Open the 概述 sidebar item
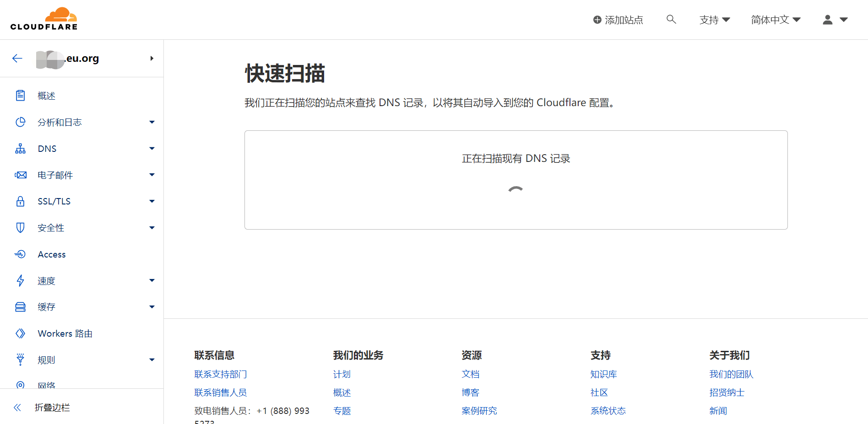This screenshot has height=424, width=868. coord(46,96)
